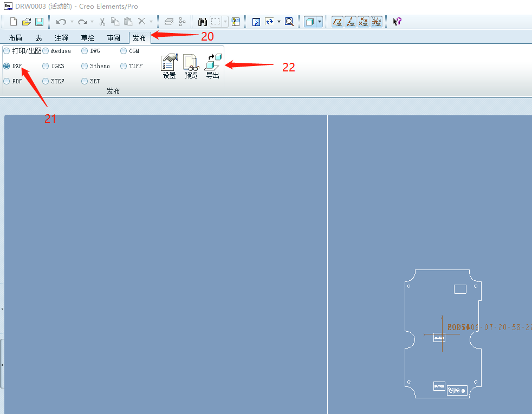Open the drawing models options icon

point(236,22)
